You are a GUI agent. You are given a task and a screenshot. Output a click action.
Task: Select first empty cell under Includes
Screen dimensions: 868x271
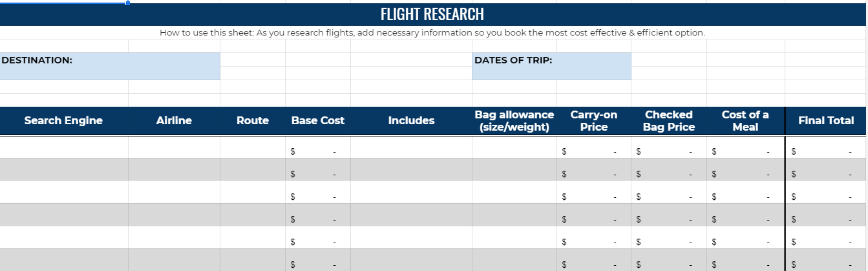click(x=411, y=147)
